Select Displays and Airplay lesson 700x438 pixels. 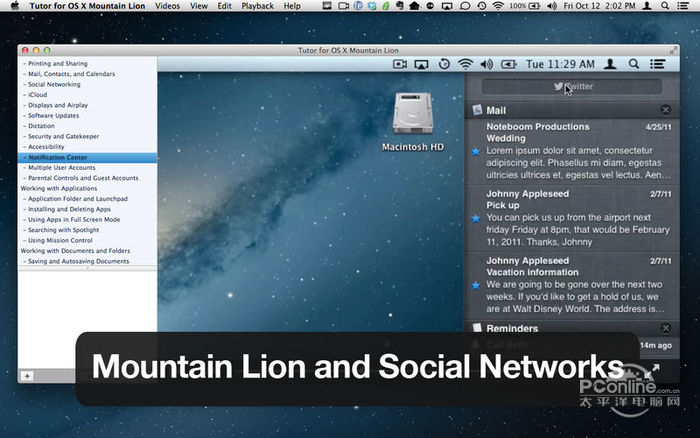[58, 105]
